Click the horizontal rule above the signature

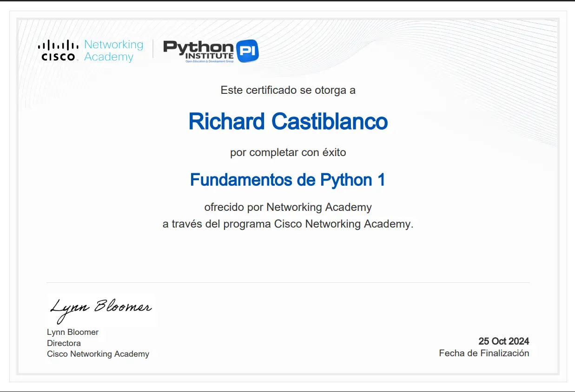click(x=287, y=282)
